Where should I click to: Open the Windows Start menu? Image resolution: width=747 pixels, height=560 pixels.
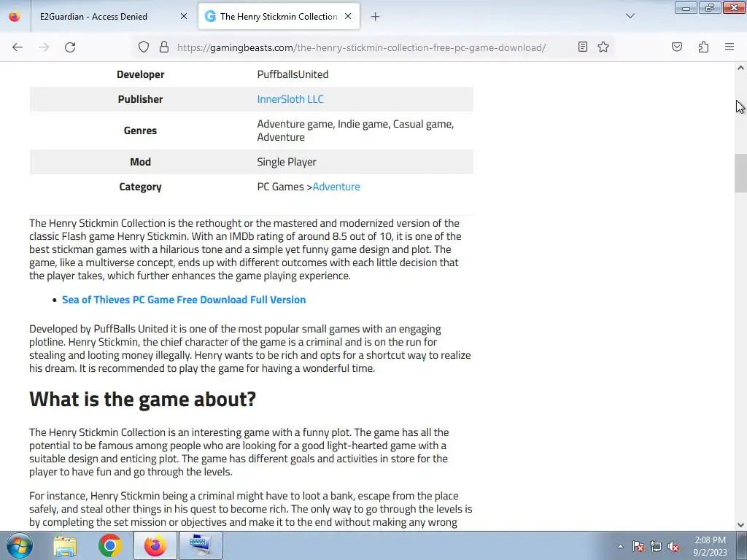coord(20,545)
